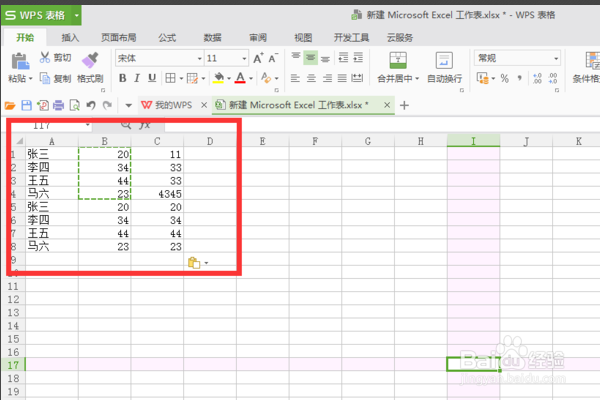600x400 pixels.
Task: Increase font size with A+ icon
Action: click(x=258, y=58)
